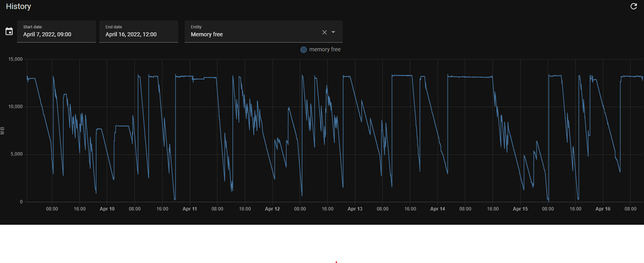Screen dimensions: 644x263
Task: Click the refresh history icon
Action: point(633,7)
